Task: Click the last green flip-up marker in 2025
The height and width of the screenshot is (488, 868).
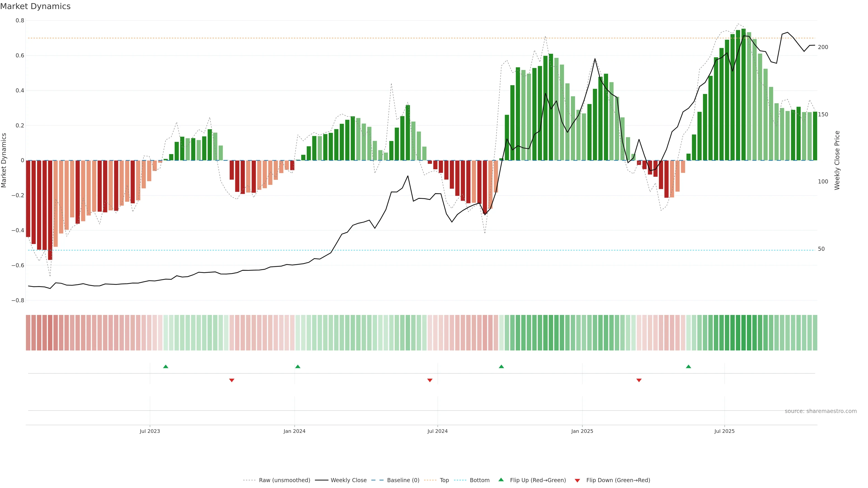Action: coord(688,366)
